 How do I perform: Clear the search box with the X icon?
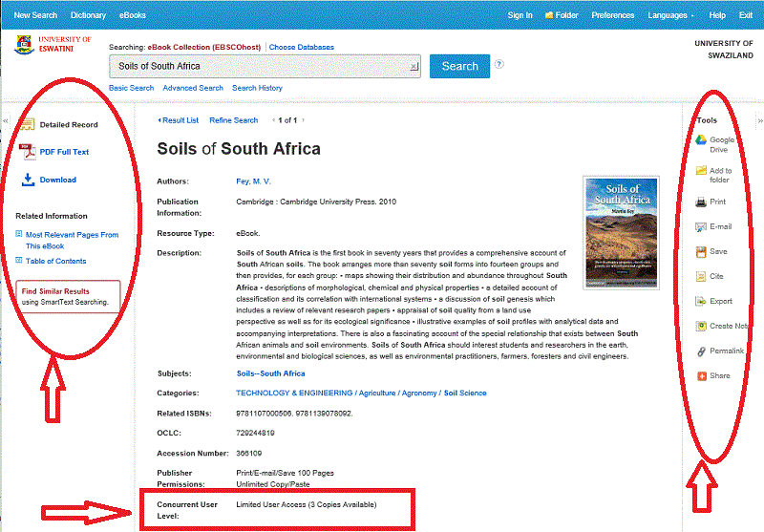coord(414,66)
